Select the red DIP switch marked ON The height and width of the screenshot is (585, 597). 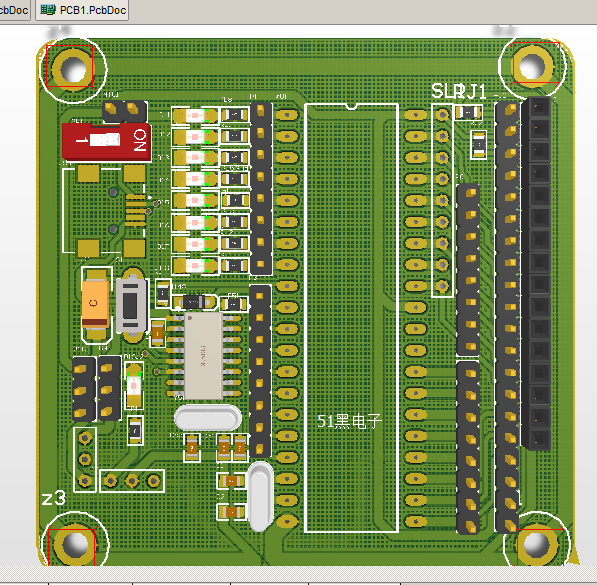(x=107, y=142)
